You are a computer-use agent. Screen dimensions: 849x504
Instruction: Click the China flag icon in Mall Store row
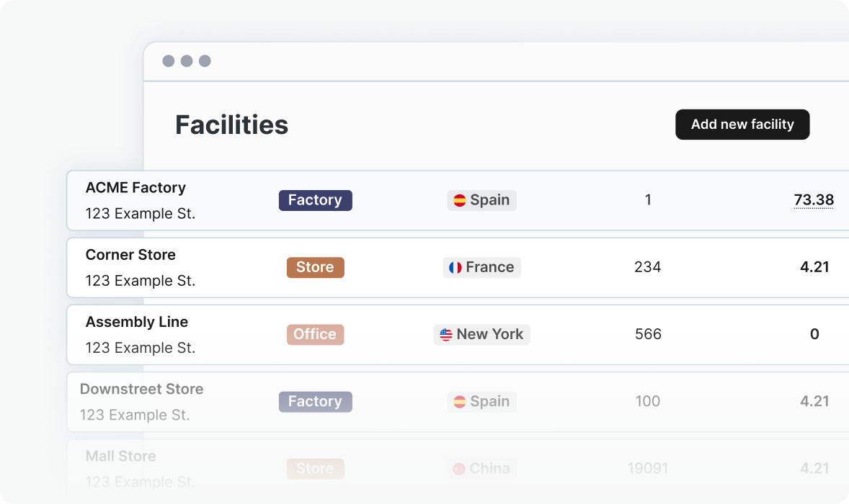(x=458, y=469)
